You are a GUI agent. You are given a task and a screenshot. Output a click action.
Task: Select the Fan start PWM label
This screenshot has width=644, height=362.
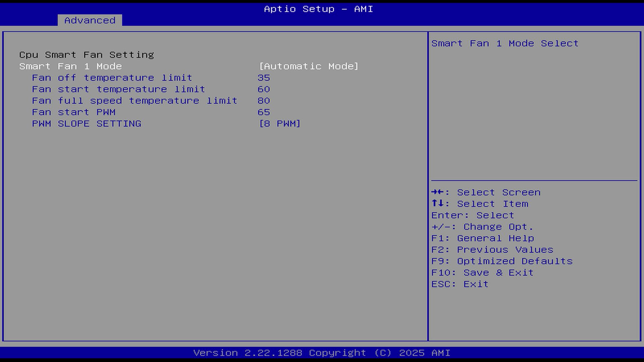(x=74, y=112)
